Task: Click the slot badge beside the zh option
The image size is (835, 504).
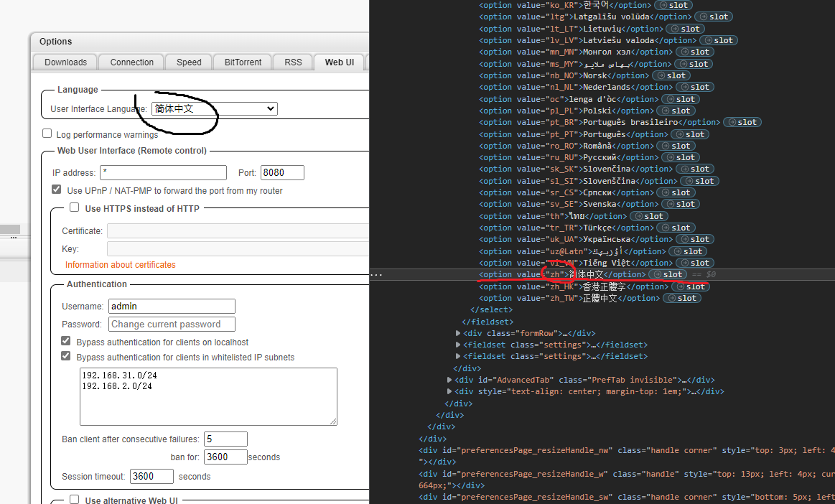Action: [667, 274]
